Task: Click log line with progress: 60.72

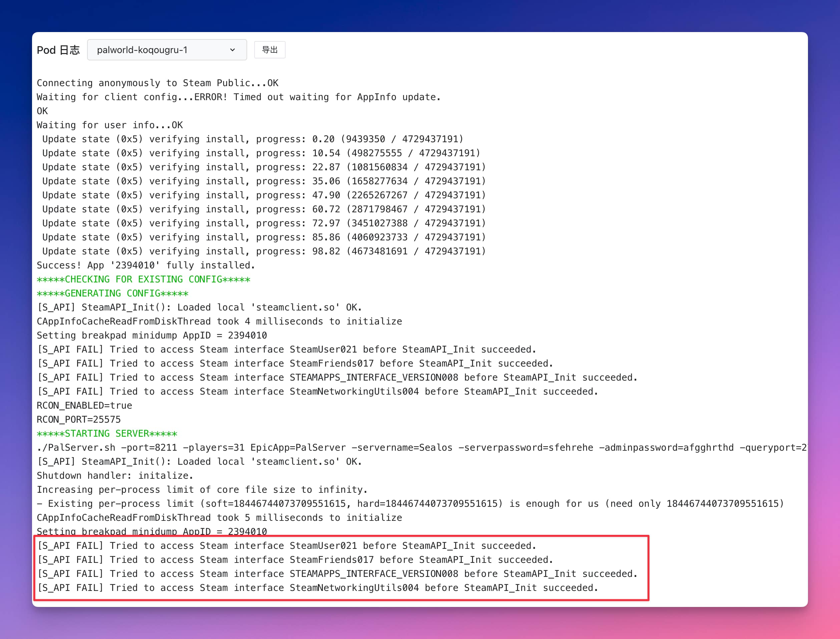Action: pyautogui.click(x=264, y=209)
